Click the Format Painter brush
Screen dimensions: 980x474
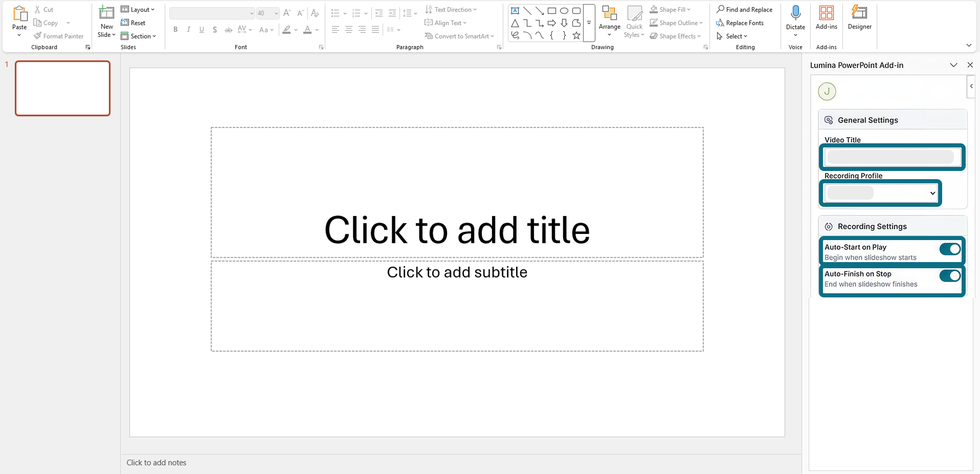click(58, 36)
